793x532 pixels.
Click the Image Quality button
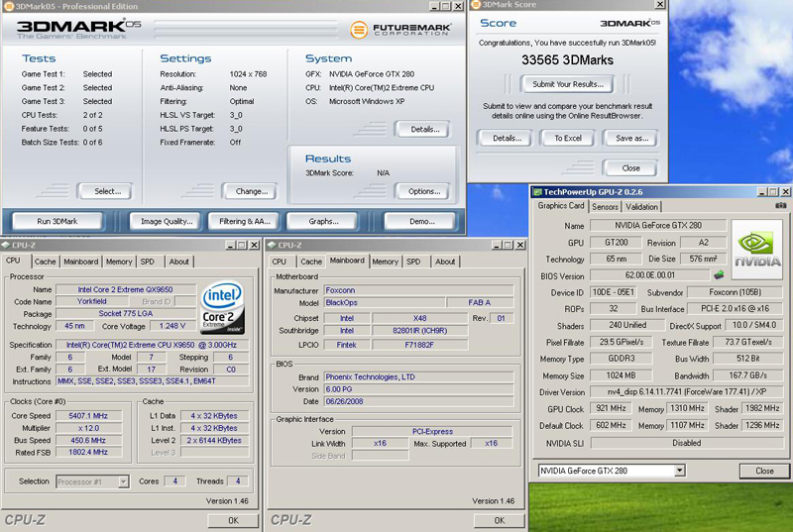pyautogui.click(x=167, y=221)
